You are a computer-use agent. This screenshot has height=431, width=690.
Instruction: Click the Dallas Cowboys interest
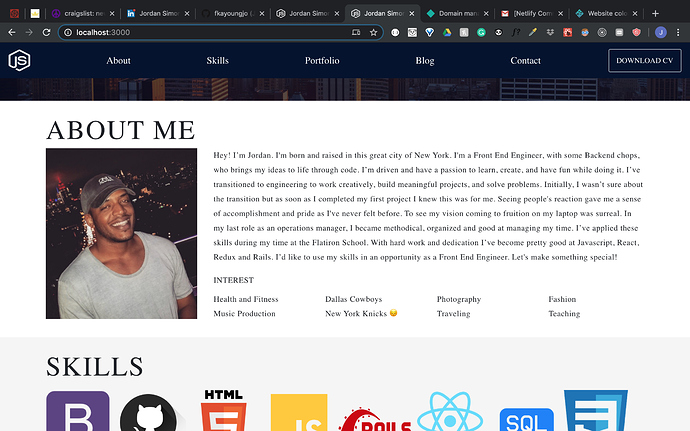tap(354, 299)
